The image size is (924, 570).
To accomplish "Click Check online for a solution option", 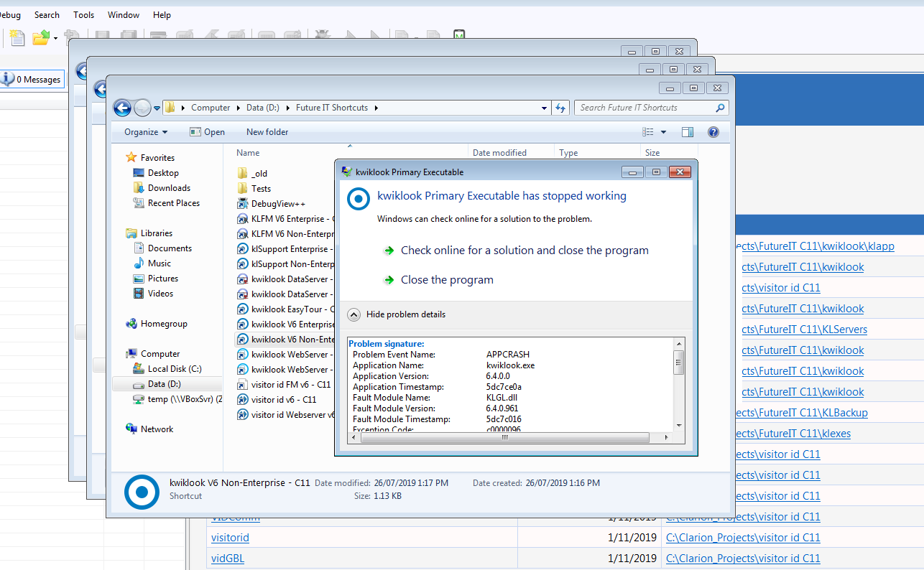I will [524, 251].
